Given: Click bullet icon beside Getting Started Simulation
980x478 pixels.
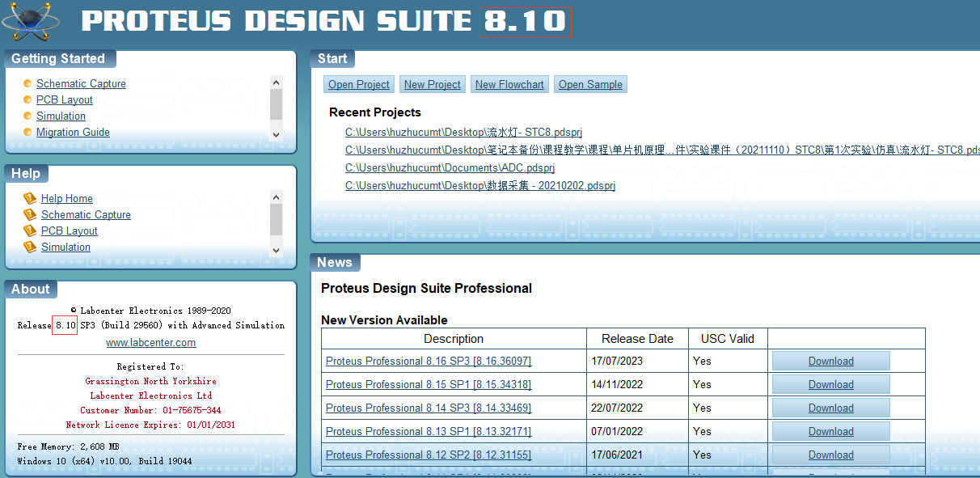Looking at the screenshot, I should tap(27, 116).
